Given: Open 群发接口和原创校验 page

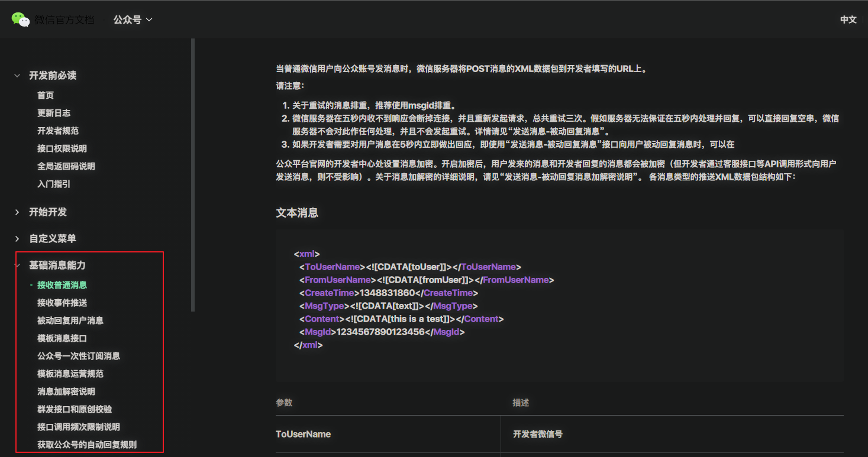Looking at the screenshot, I should [x=75, y=409].
